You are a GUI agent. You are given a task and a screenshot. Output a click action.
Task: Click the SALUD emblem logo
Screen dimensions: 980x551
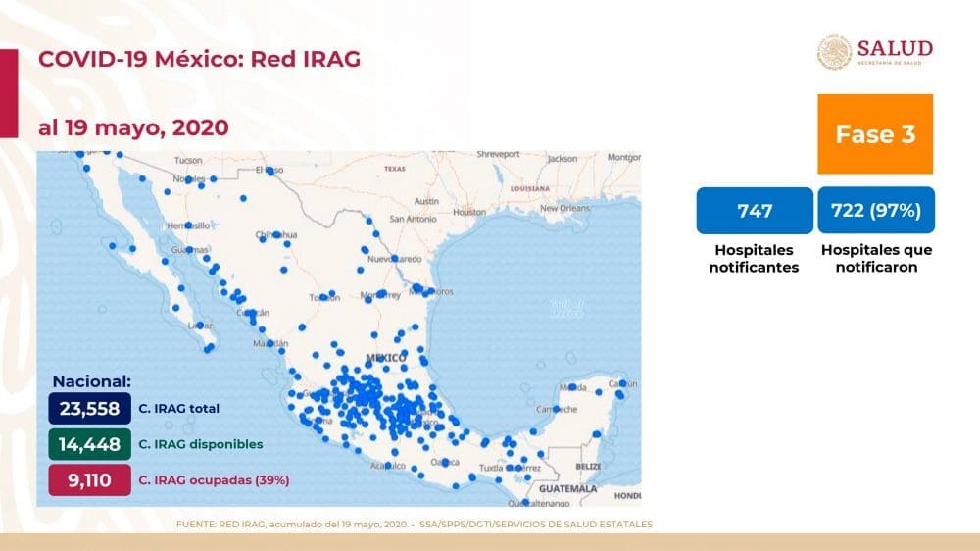tap(835, 53)
